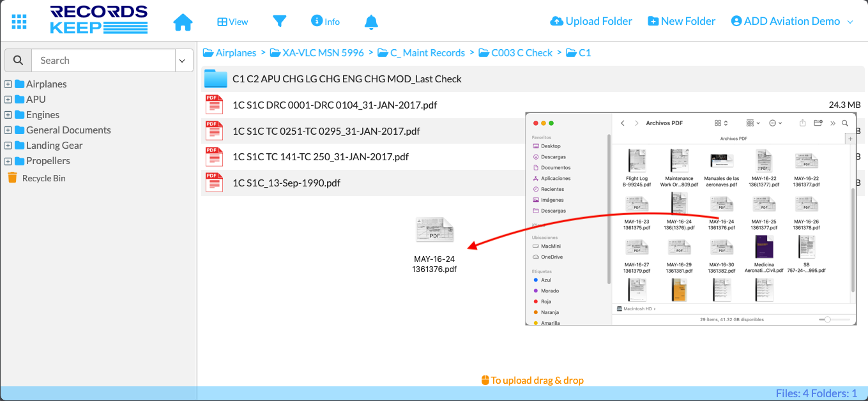Click the Home icon in toolbar
Viewport: 868px width, 401px height.
coord(183,22)
